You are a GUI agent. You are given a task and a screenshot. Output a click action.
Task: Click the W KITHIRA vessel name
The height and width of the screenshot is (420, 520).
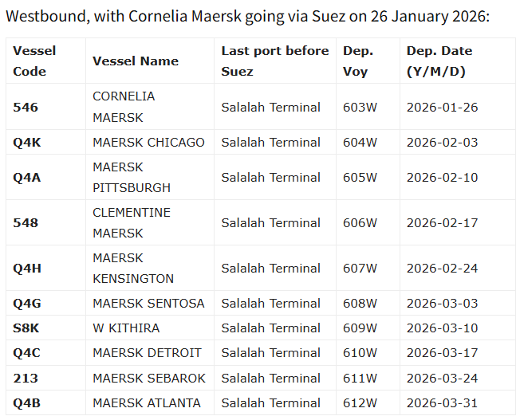(126, 328)
